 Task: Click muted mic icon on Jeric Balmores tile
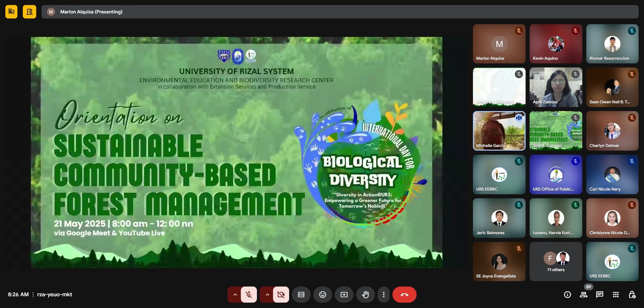coord(519,205)
